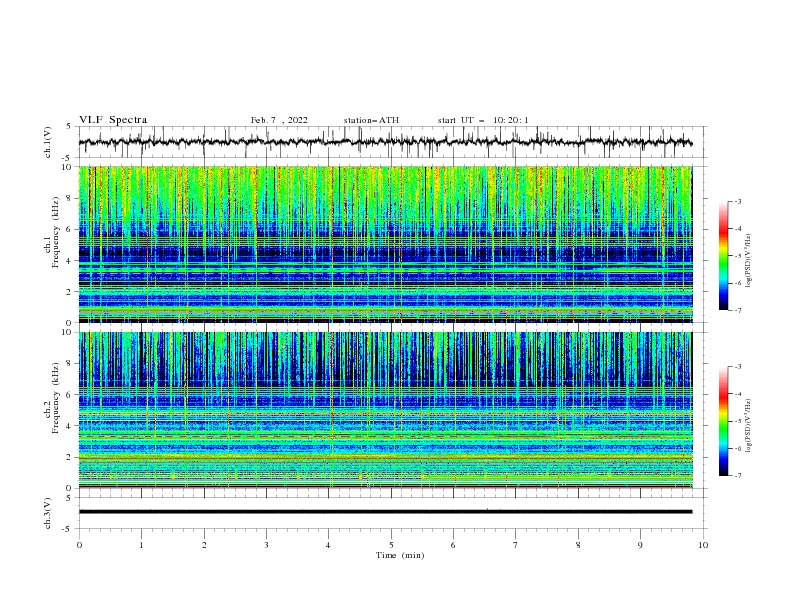Click time axis tick label "5"
Viewport: 792px width, 612px height.
[391, 545]
